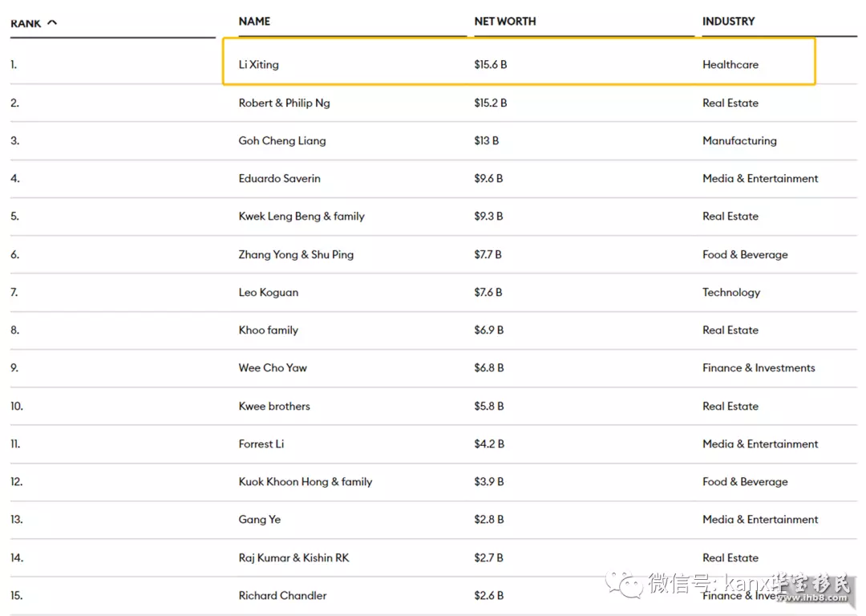Screen dimensions: 866x616
Task: Select the $6.8 B net worth value
Action: 489,368
